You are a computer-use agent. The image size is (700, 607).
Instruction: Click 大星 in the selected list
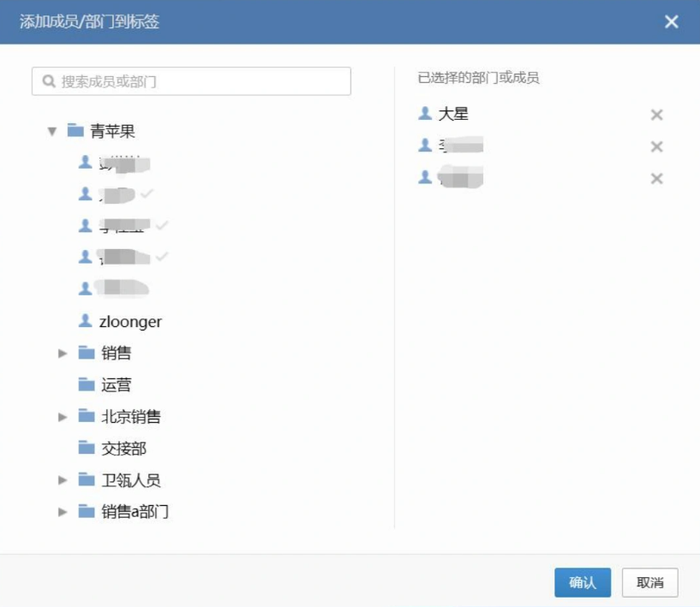click(x=453, y=114)
